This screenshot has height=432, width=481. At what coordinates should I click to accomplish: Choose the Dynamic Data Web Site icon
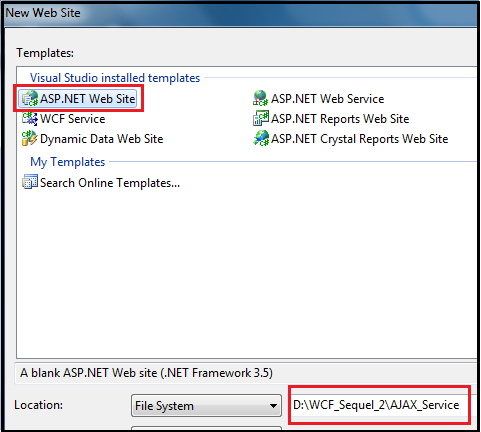coord(30,138)
